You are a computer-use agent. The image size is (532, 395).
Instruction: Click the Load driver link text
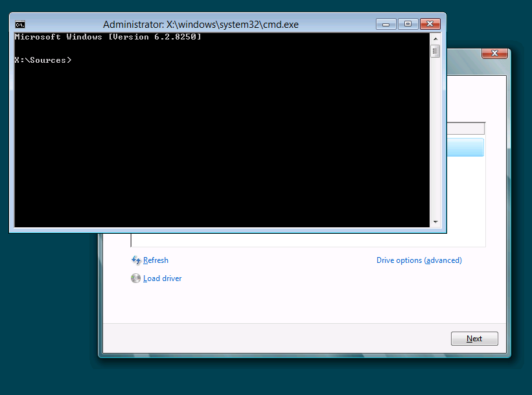(x=162, y=278)
